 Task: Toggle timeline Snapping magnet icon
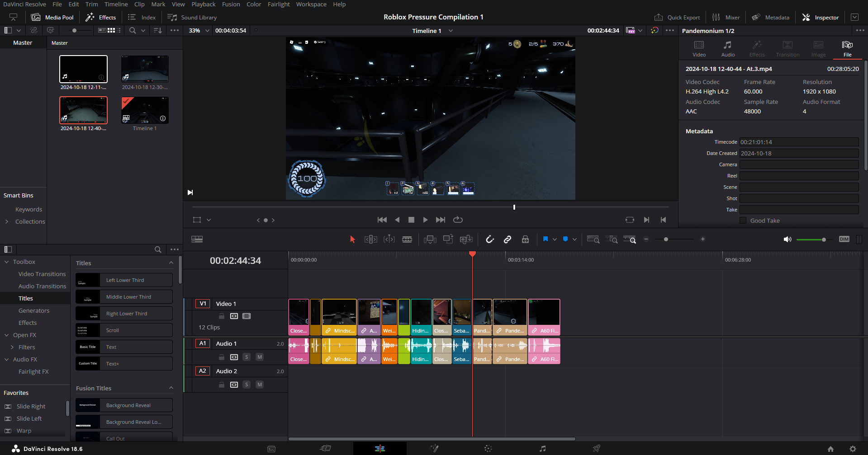490,239
